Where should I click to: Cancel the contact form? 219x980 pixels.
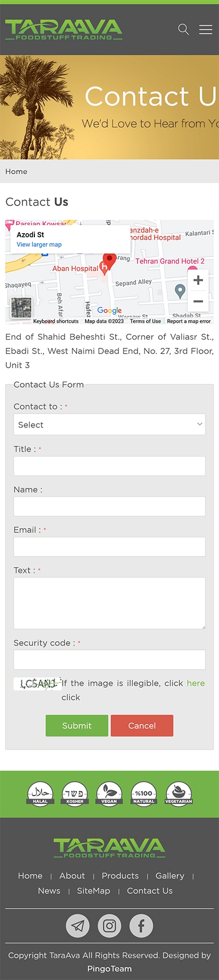point(142,725)
